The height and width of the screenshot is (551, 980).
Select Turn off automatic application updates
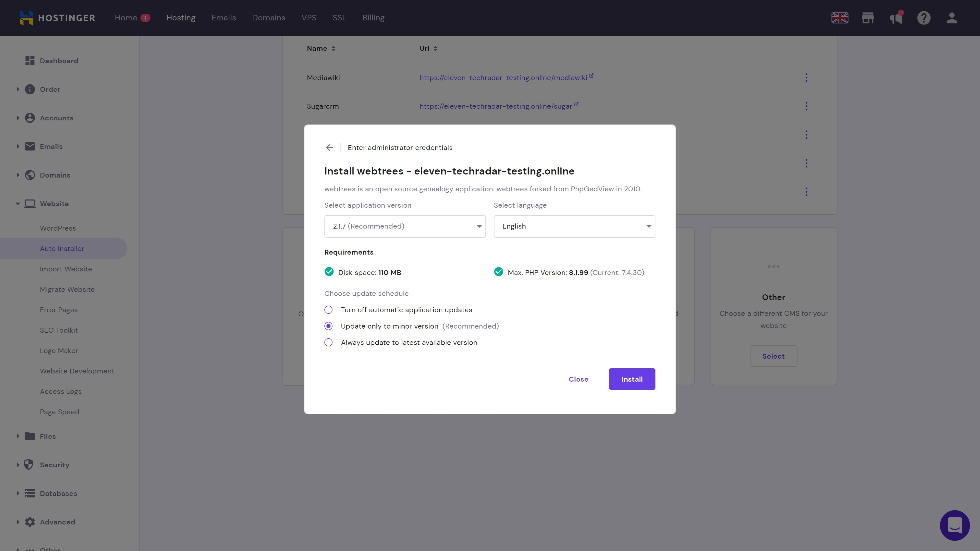328,310
